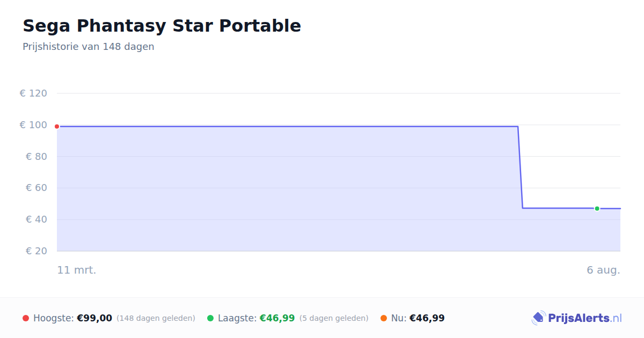Image resolution: width=644 pixels, height=338 pixels.
Task: Click the green Laagste legend dot
Action: coord(210,318)
